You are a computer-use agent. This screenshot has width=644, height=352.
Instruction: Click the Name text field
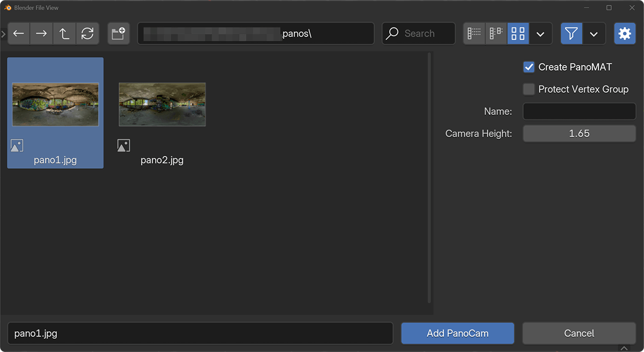coord(579,111)
